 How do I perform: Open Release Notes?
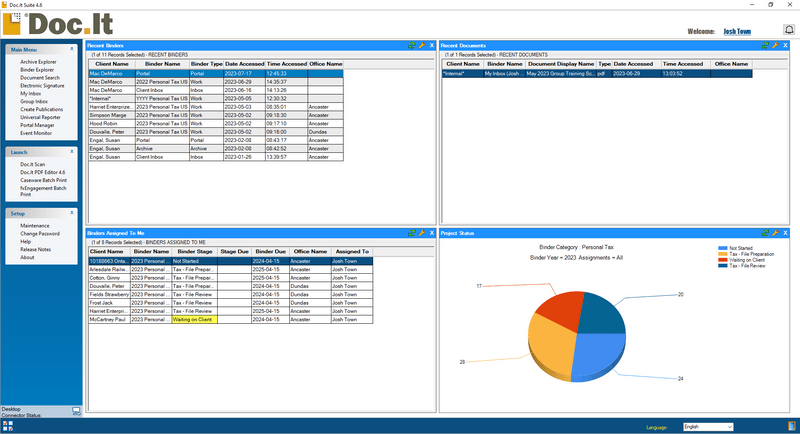pos(36,249)
